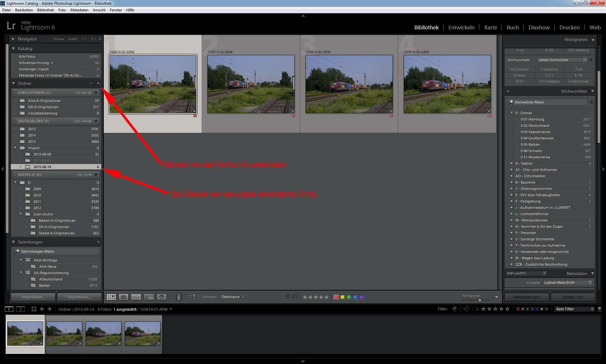606x364 pixels.
Task: Select second filmstrip thumbnail
Action: [64, 334]
